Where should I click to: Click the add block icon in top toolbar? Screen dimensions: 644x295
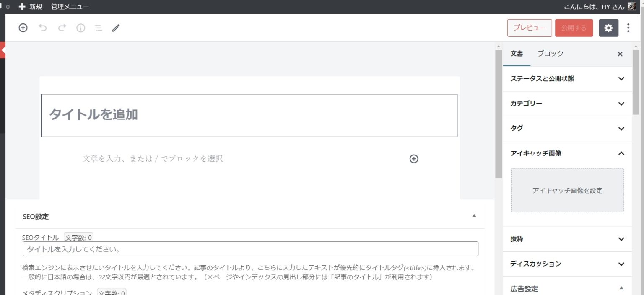[x=23, y=28]
